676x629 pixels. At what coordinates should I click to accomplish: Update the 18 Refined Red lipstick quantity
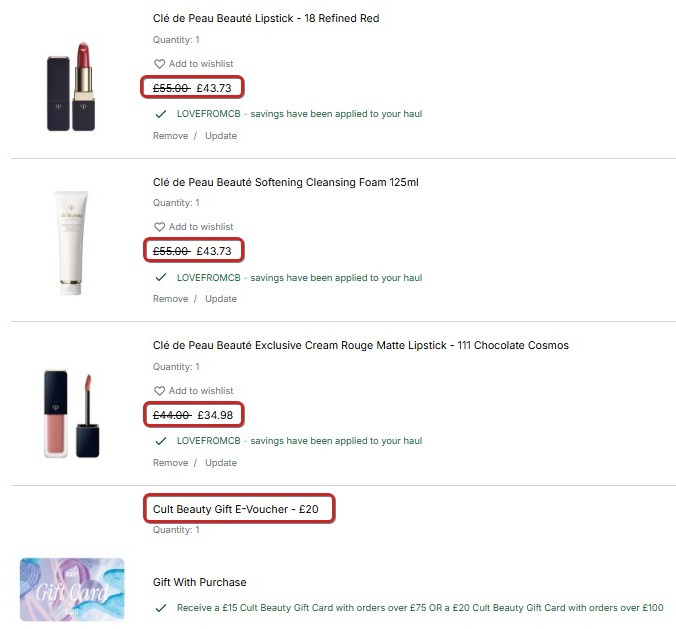point(221,136)
